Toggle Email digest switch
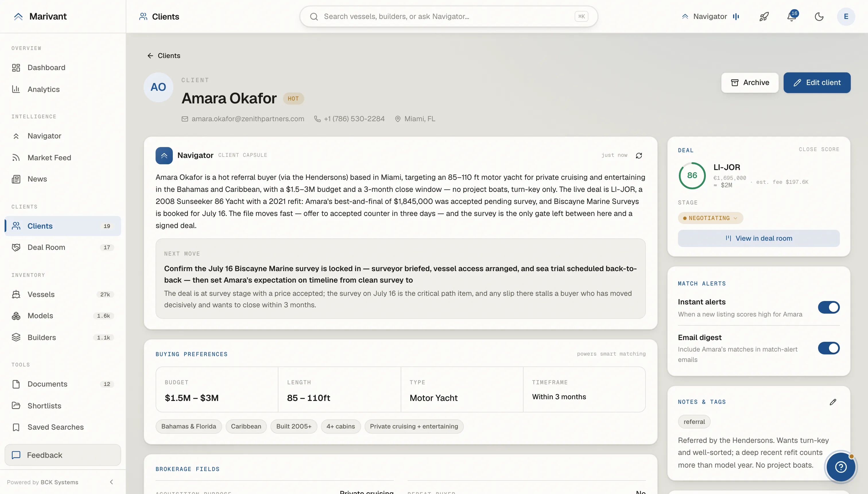The width and height of the screenshot is (868, 494). (829, 348)
